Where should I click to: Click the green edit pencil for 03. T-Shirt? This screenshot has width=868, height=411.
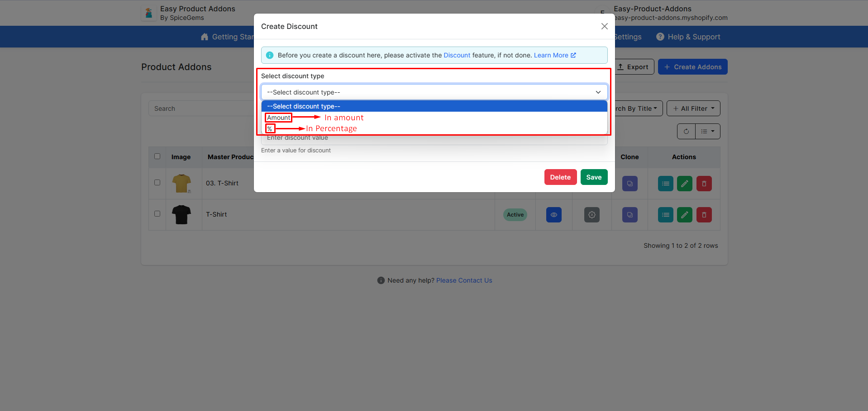tap(684, 184)
